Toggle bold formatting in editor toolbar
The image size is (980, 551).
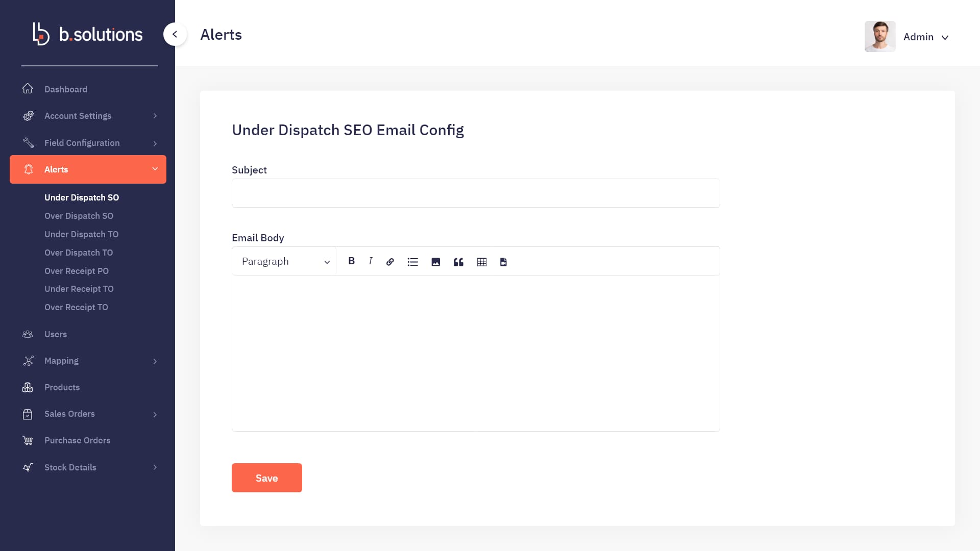(351, 261)
